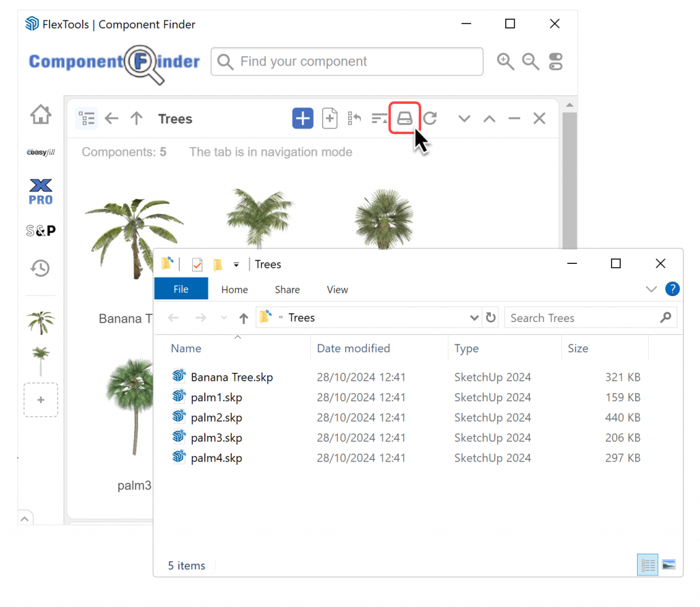Select the first palm favorite in sidebar

(x=40, y=323)
